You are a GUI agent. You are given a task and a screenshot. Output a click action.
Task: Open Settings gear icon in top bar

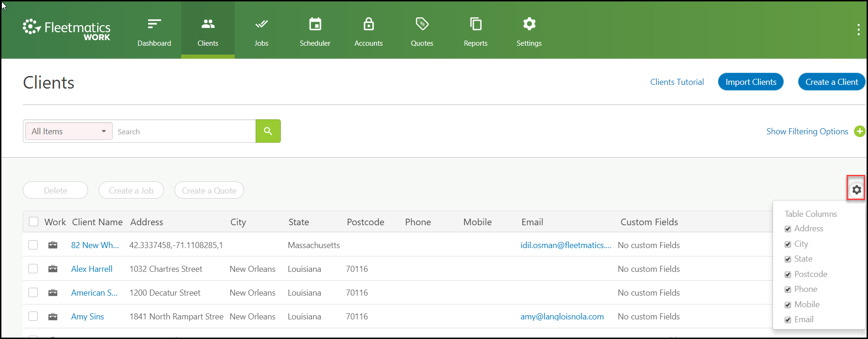tap(529, 24)
